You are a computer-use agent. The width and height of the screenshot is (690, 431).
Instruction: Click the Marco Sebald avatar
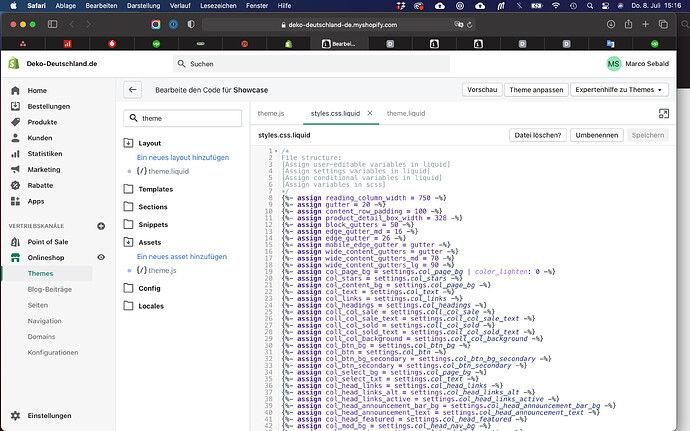pos(613,64)
